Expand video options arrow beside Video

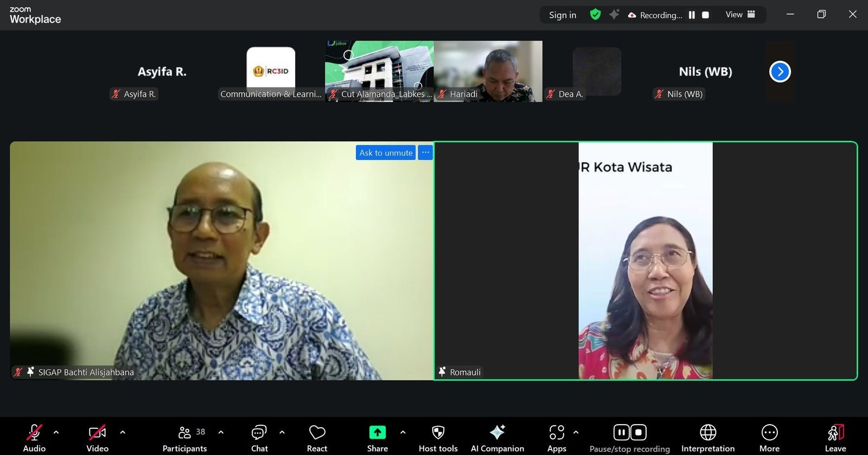pyautogui.click(x=123, y=433)
